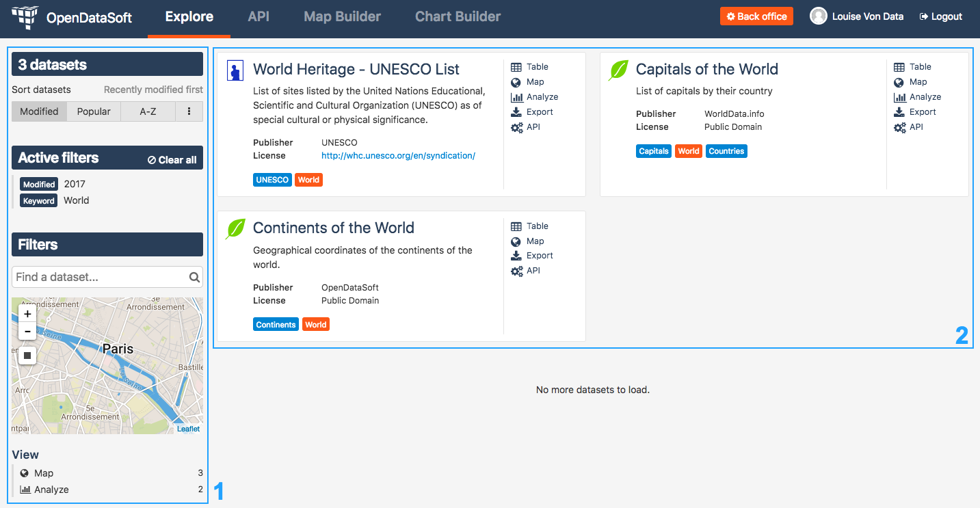
Task: Click the Paris label on the map
Action: coord(118,349)
